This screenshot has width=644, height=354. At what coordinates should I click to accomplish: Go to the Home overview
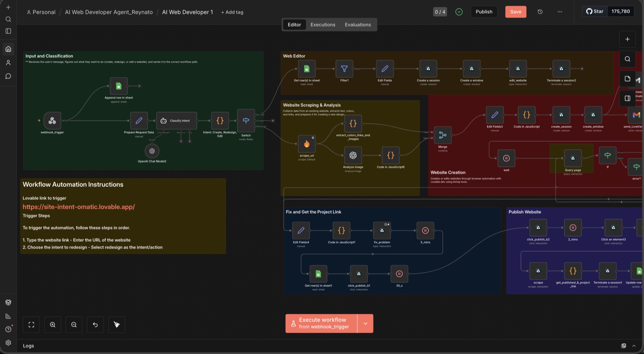[x=8, y=49]
